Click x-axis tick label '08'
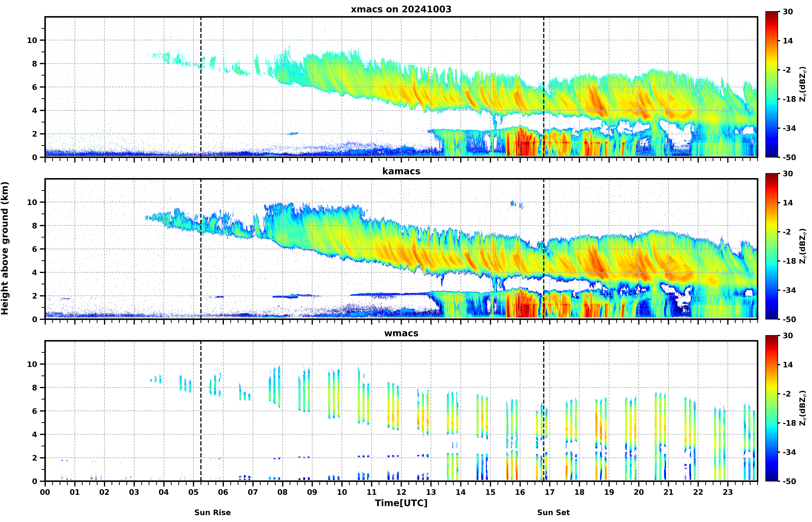 click(x=283, y=492)
